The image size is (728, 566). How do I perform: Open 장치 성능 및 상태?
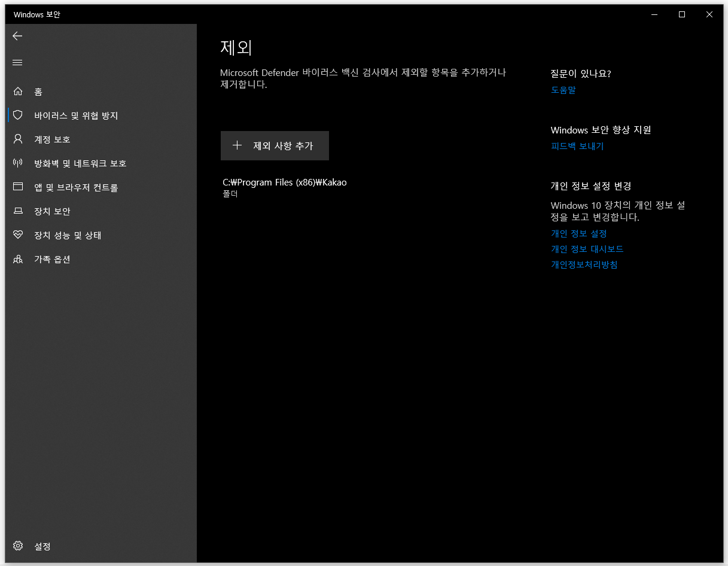[68, 235]
